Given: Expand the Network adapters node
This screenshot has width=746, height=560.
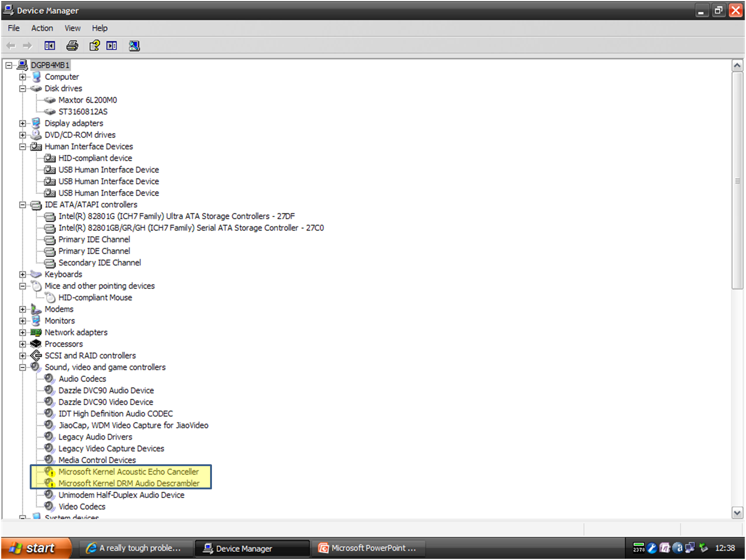Looking at the screenshot, I should 22,332.
